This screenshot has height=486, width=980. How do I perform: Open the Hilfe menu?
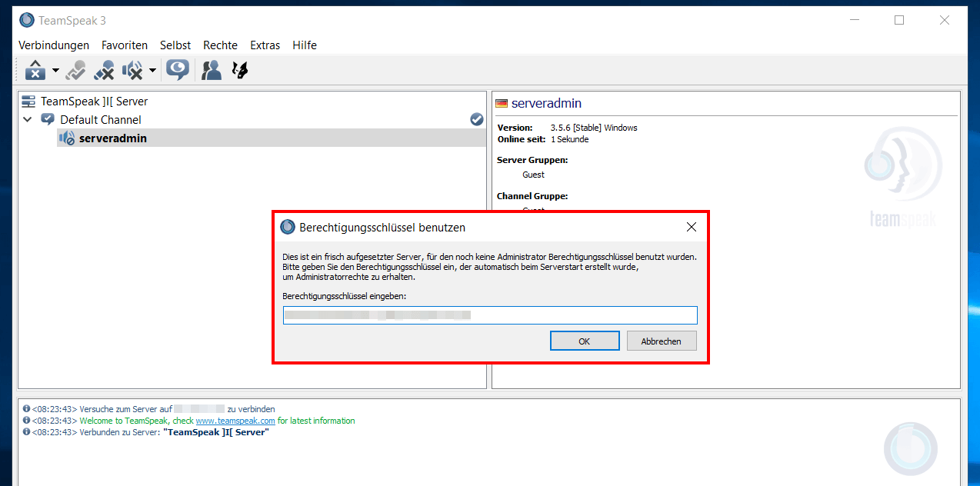tap(305, 45)
